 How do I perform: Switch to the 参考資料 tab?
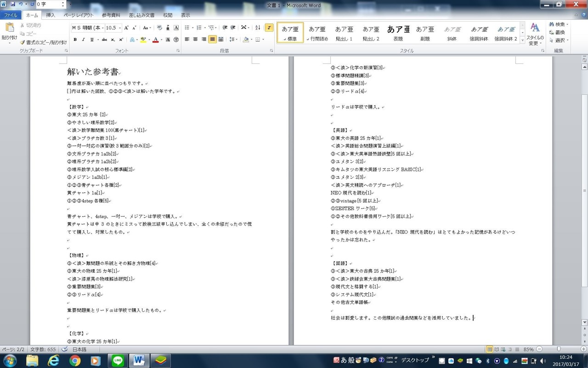111,15
